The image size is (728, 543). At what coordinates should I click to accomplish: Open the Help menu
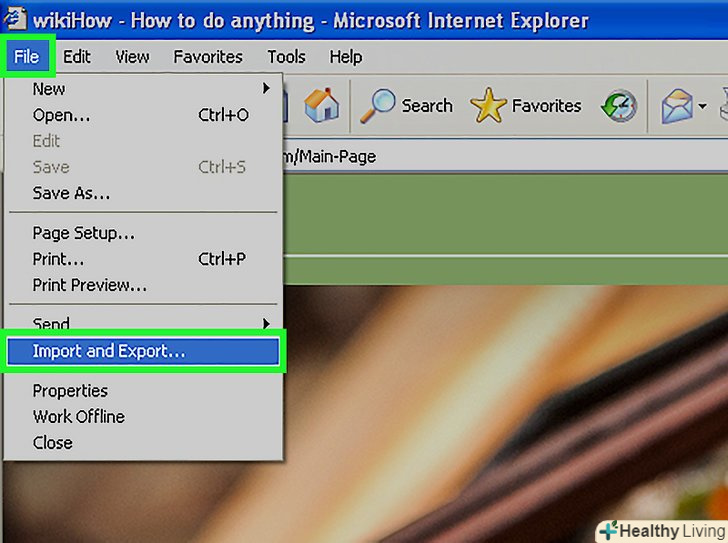tap(345, 57)
